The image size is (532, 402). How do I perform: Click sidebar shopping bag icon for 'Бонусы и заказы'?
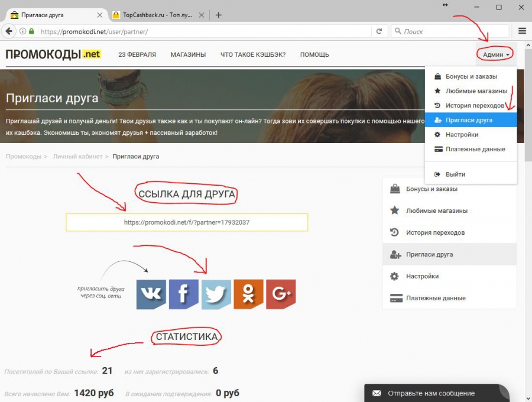coord(395,189)
